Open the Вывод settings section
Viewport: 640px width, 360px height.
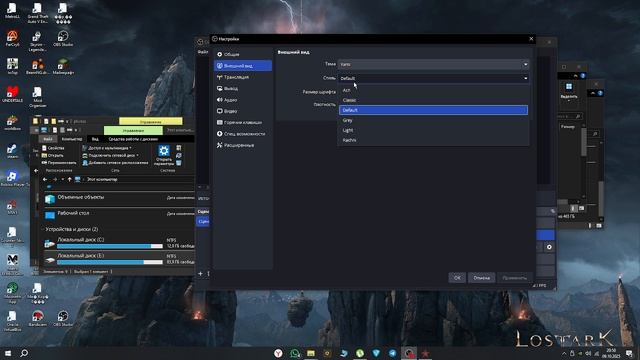[x=243, y=89]
